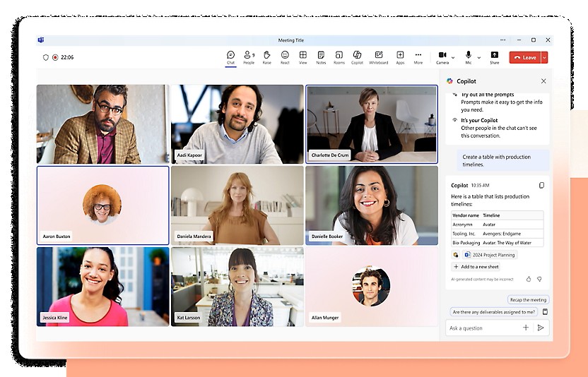Share your screen
588x377 pixels.
[x=495, y=58]
